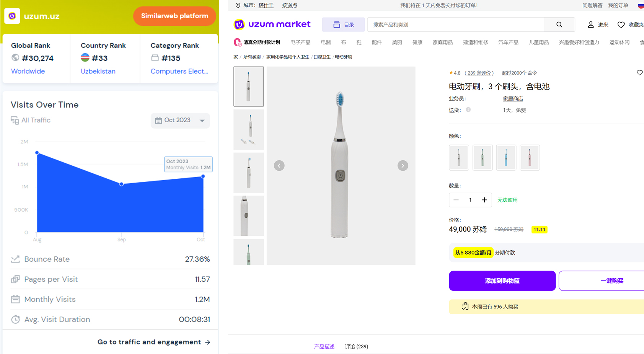This screenshot has height=354, width=644.
Task: Show previous product image arrow
Action: (x=279, y=166)
